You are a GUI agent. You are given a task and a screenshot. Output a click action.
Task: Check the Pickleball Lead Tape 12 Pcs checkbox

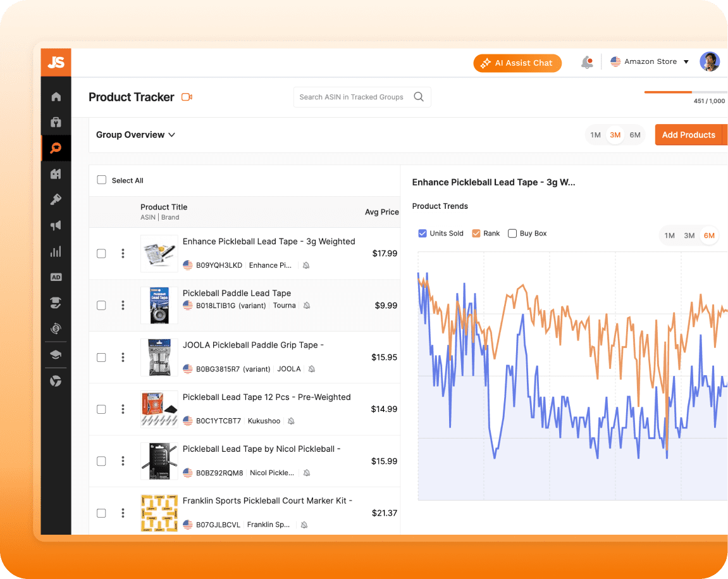click(x=101, y=409)
